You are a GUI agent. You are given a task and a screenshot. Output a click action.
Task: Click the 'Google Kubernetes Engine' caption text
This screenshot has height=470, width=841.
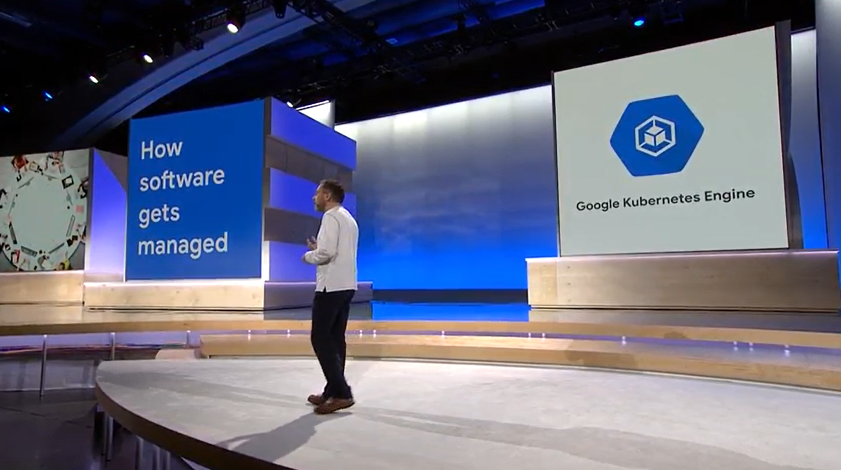[x=665, y=200]
